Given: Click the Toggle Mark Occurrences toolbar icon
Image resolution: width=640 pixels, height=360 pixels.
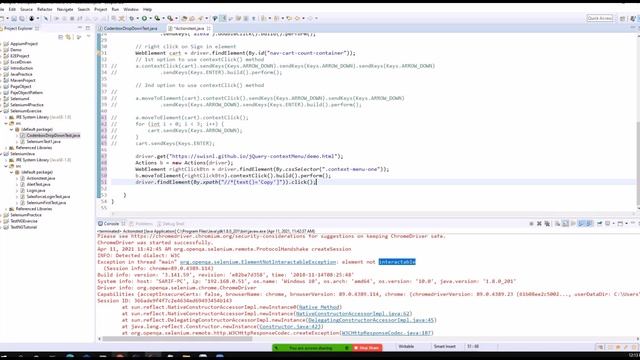Looking at the screenshot, I should coord(223,18).
